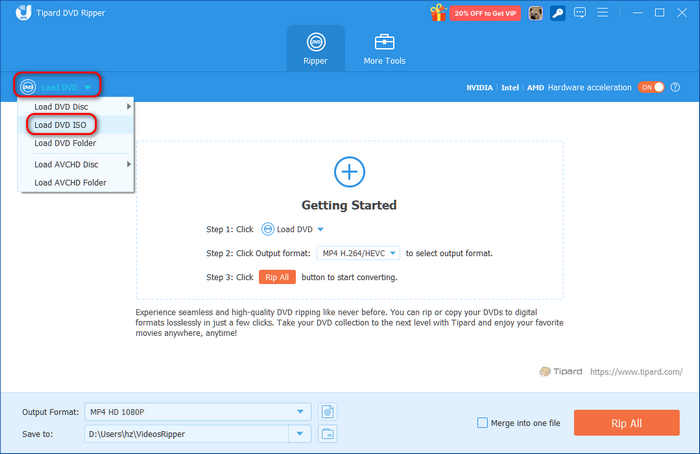700x454 pixels.
Task: Open the Output Format MP4 HD 1080P dropdown
Action: (x=197, y=412)
